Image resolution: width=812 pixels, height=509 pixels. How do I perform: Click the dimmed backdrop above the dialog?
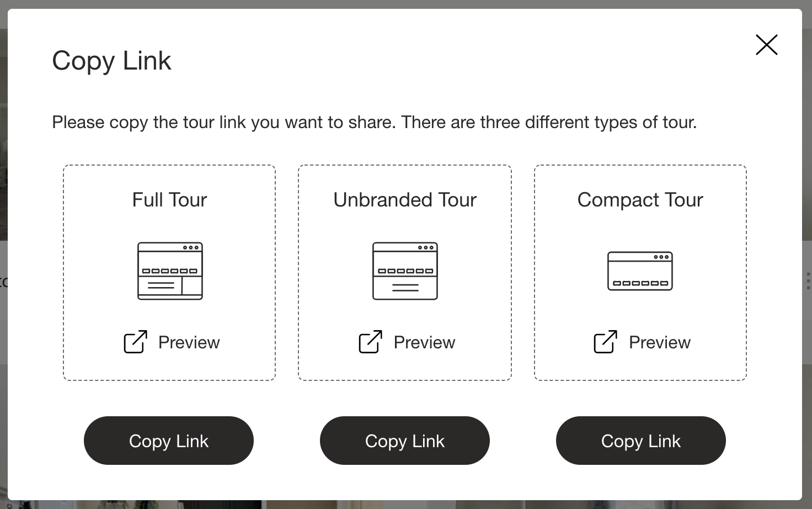tap(406, 4)
